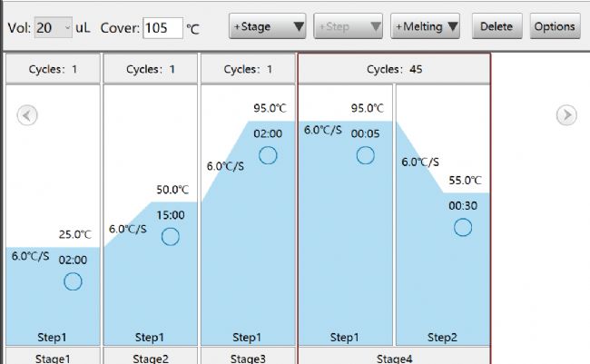Select the Stage1 Cycles: 1 header
The height and width of the screenshot is (364, 590).
click(x=53, y=69)
